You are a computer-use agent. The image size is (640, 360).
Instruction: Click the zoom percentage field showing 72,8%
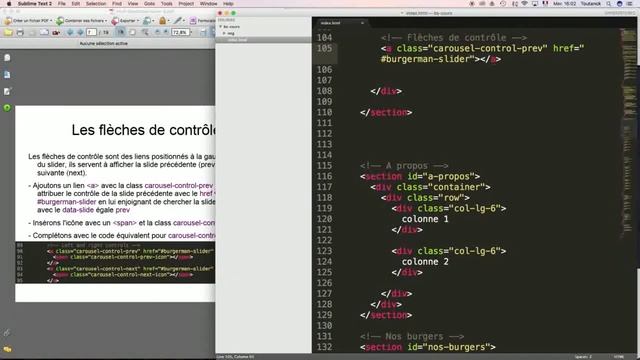[180, 32]
